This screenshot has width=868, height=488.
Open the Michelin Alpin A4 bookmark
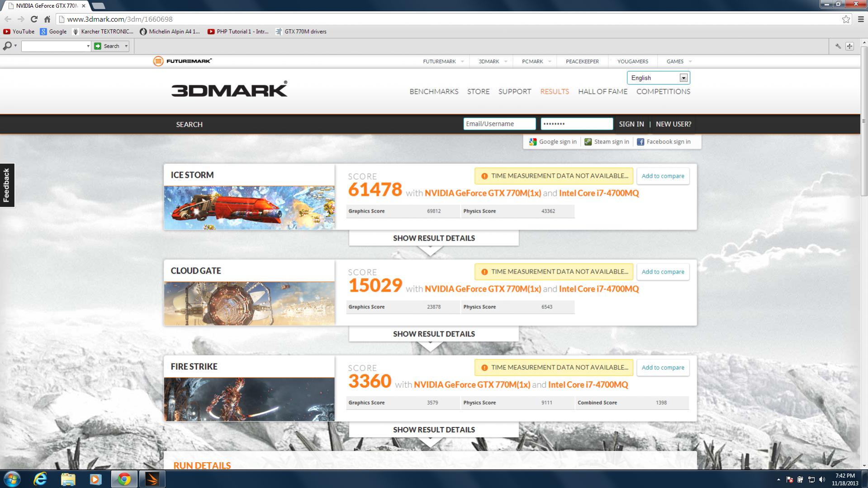(170, 32)
